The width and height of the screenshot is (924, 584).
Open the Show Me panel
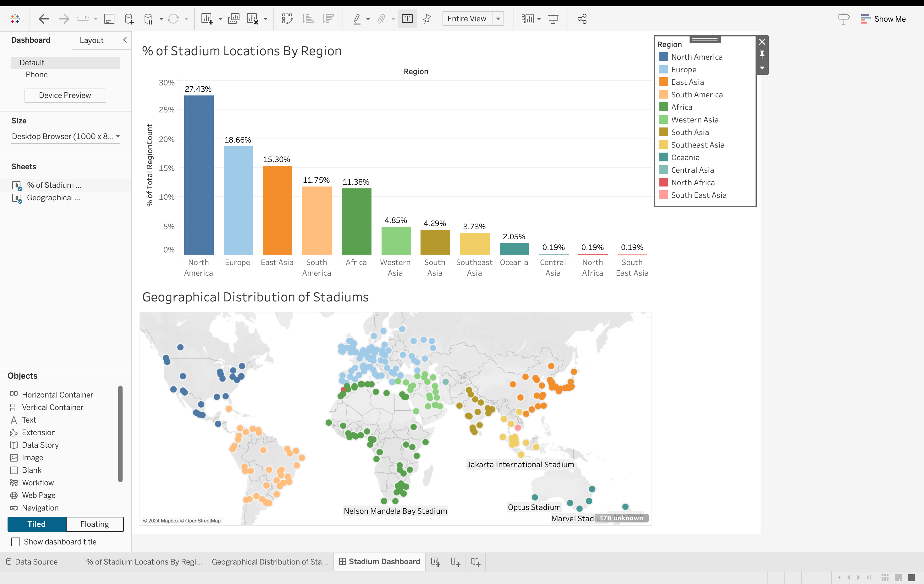[883, 19]
